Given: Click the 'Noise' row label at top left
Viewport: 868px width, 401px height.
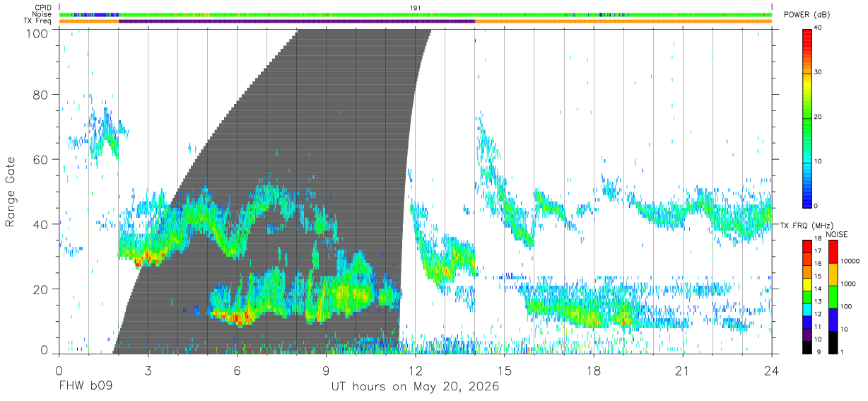Looking at the screenshot, I should [x=43, y=14].
